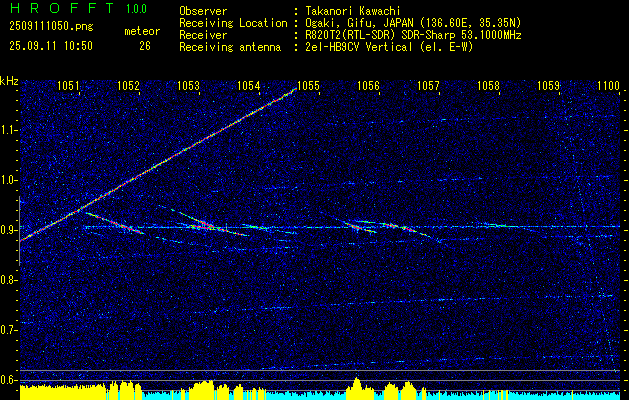Click Ogaki, Gifu, JAPAN location text
The width and height of the screenshot is (629, 400).
412,23
